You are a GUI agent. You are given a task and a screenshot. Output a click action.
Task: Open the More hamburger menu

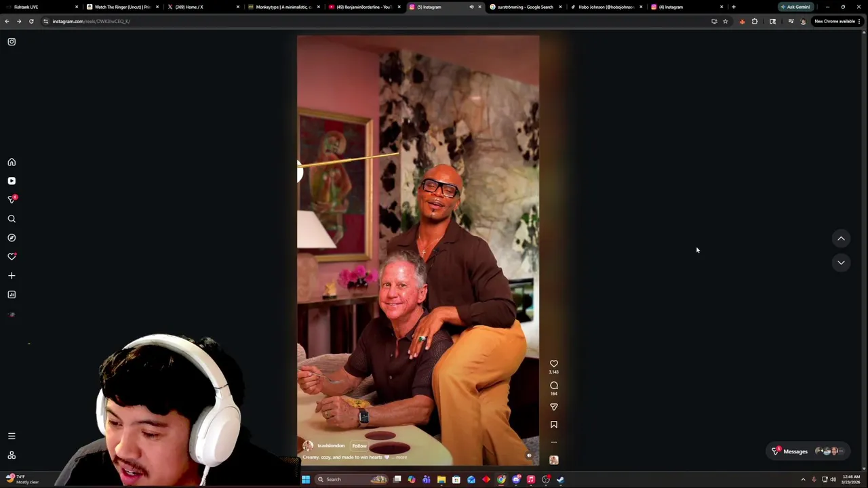tap(12, 436)
